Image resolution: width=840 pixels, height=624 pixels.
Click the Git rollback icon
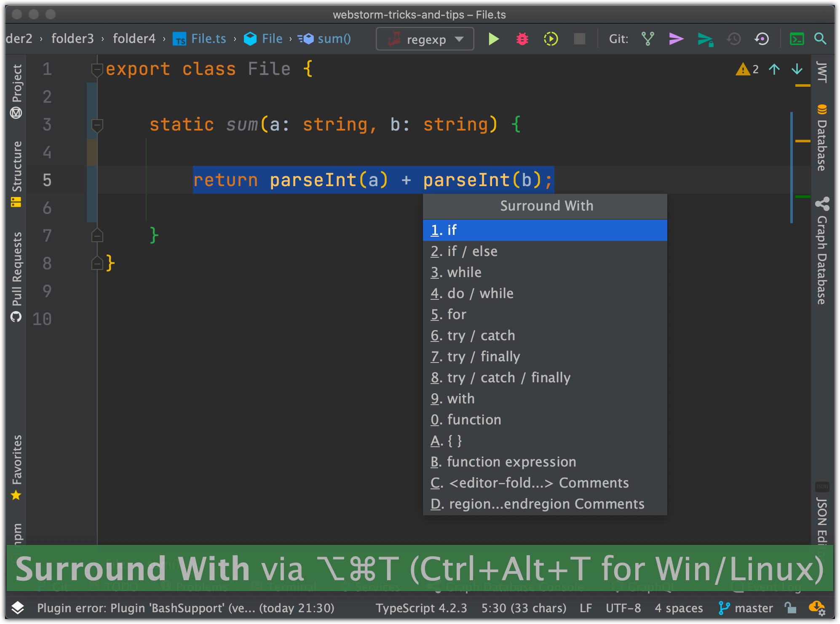762,39
